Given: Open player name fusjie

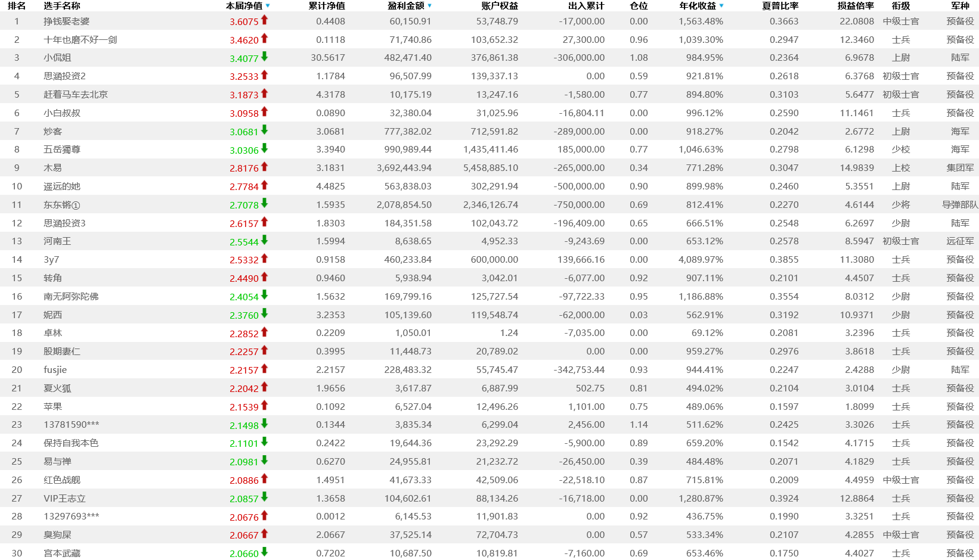Looking at the screenshot, I should tap(55, 370).
